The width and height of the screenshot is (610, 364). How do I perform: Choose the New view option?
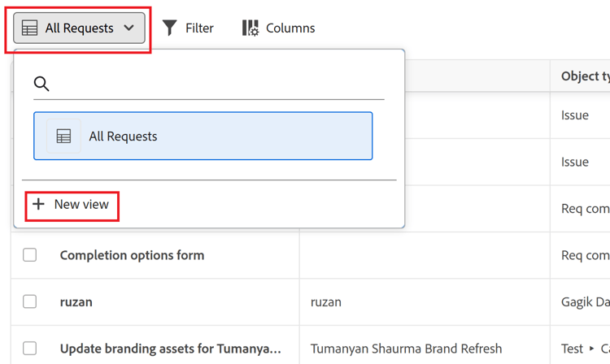point(81,205)
